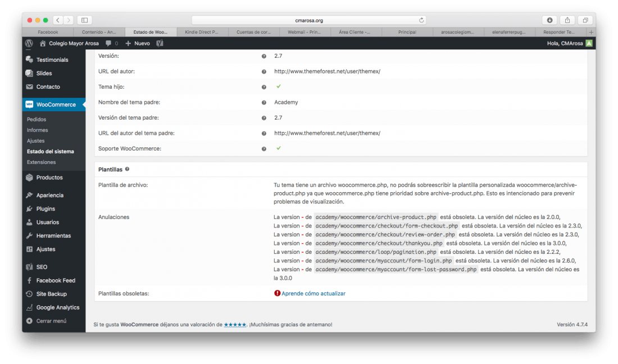Image resolution: width=618 pixels, height=364 pixels.
Task: Open the Yoast SEO admin bar icon
Action: pos(160,43)
